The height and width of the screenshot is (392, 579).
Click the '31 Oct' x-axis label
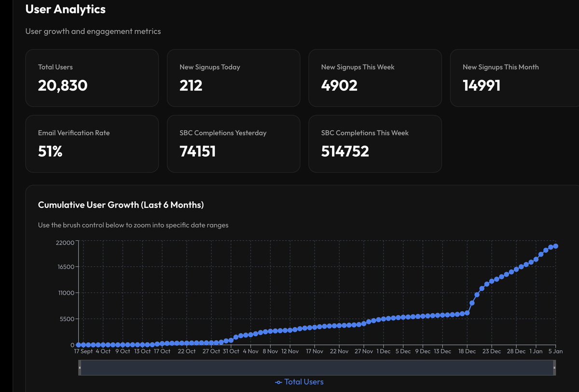coord(231,351)
